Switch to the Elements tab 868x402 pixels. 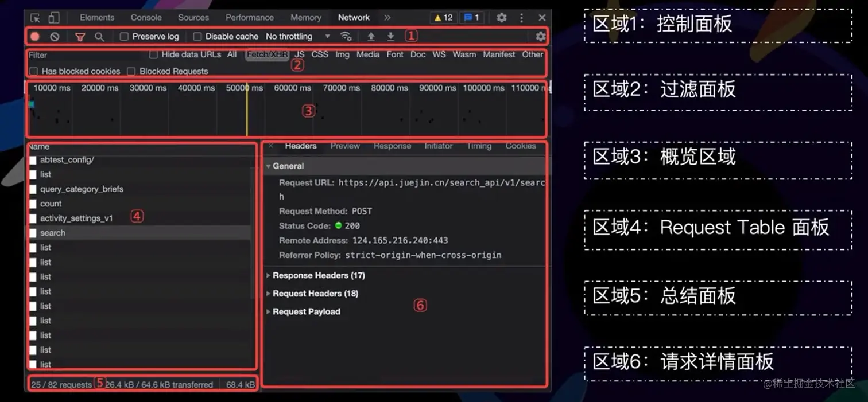coord(97,18)
